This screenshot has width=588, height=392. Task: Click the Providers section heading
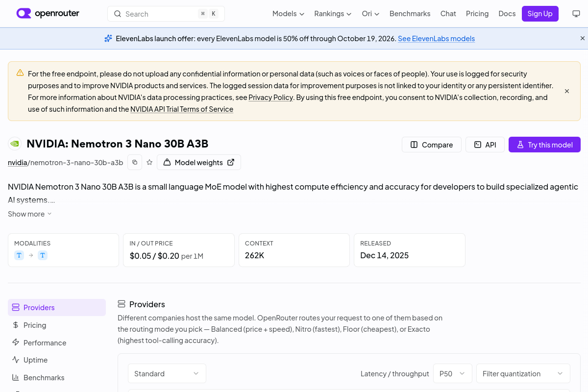[147, 304]
